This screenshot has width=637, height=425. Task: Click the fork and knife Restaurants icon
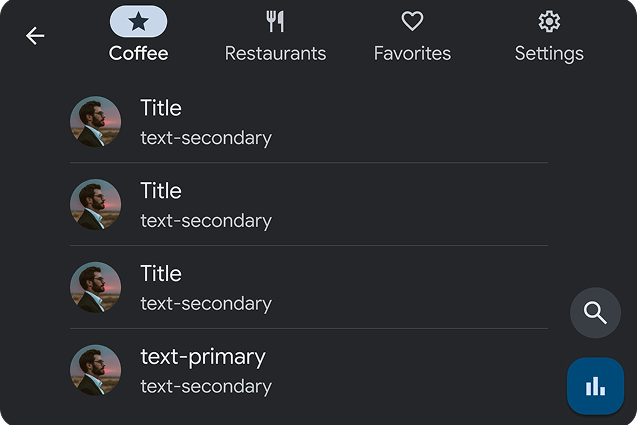(275, 21)
